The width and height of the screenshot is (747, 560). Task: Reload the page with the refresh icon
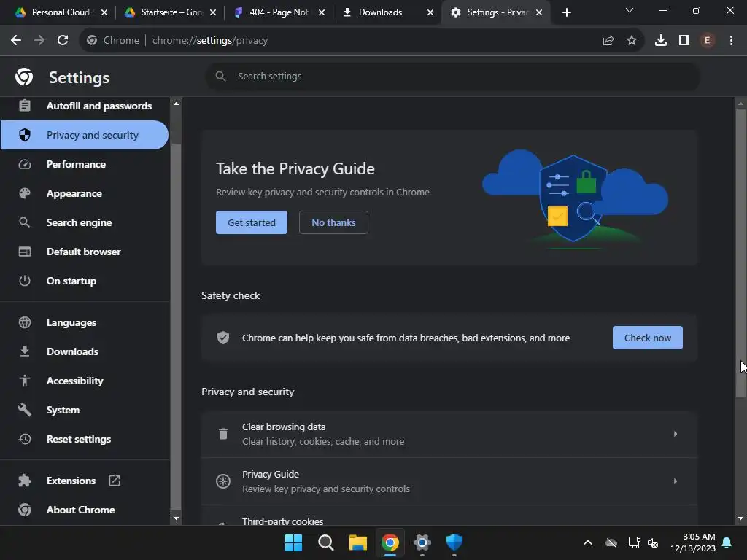coord(63,41)
